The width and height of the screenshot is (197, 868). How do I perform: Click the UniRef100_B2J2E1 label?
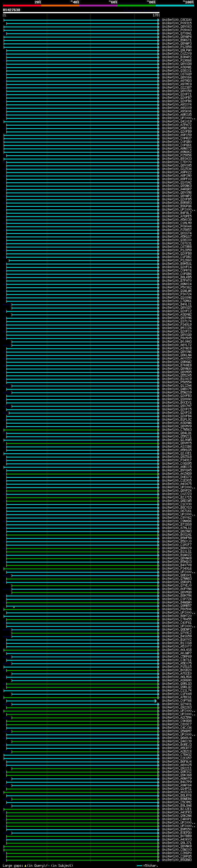177,809
